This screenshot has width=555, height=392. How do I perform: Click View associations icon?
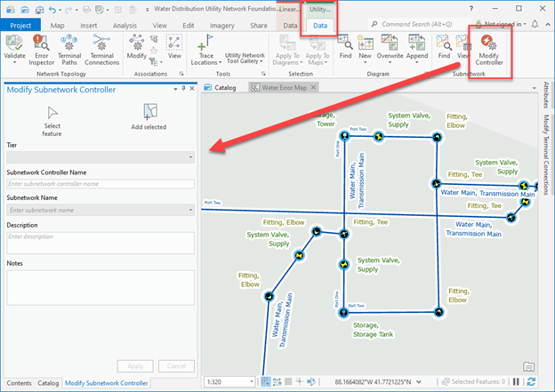click(x=174, y=42)
